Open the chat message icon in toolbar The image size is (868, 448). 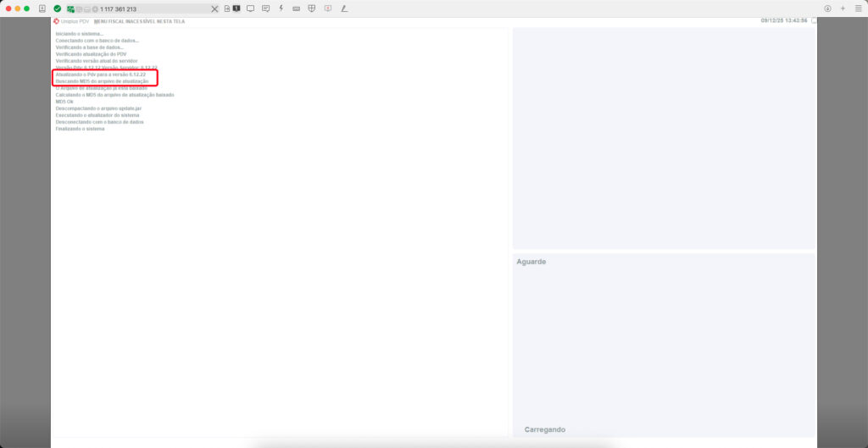tap(266, 8)
